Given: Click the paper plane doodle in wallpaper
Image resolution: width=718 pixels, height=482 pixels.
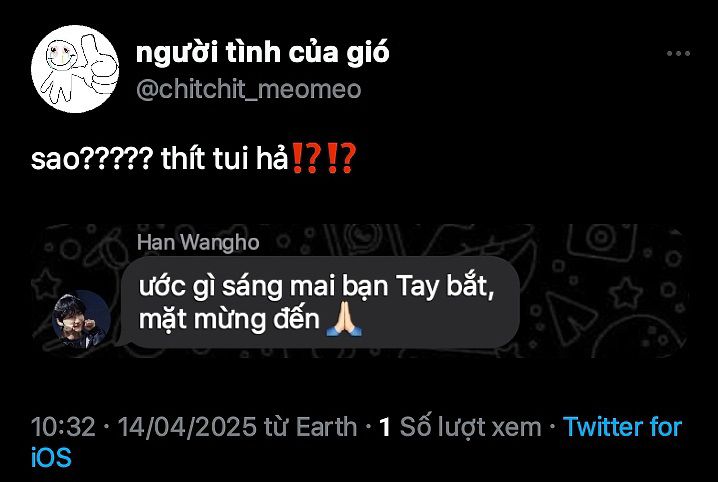Looking at the screenshot, I should point(570,317).
